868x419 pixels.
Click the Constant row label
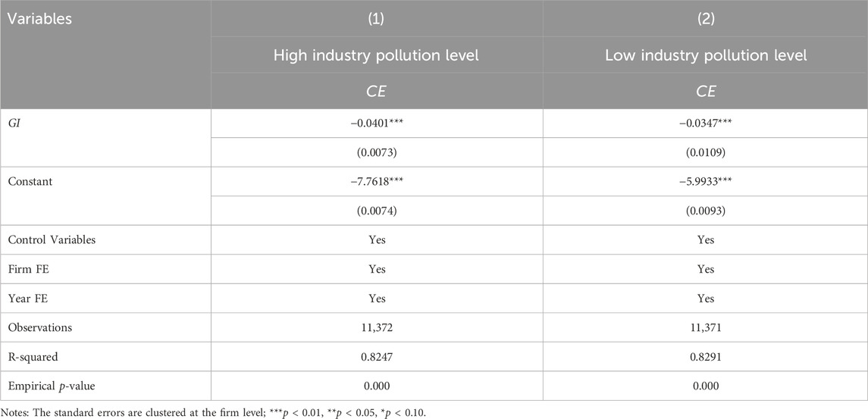[30, 182]
